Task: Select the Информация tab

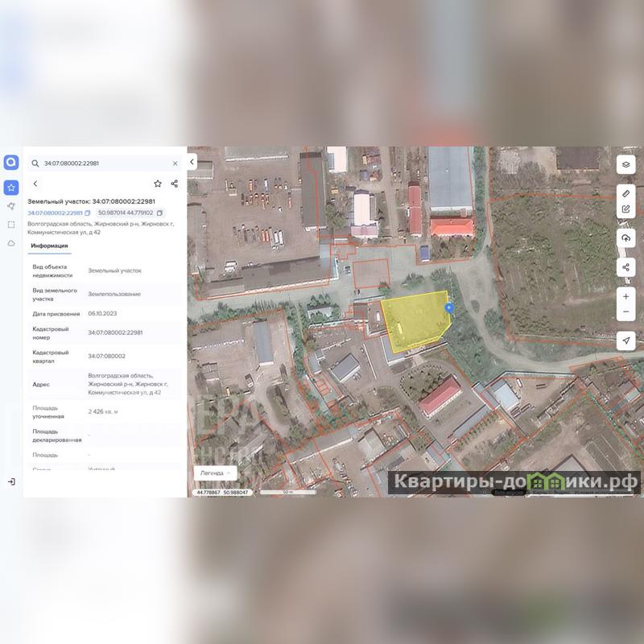Action: point(49,246)
